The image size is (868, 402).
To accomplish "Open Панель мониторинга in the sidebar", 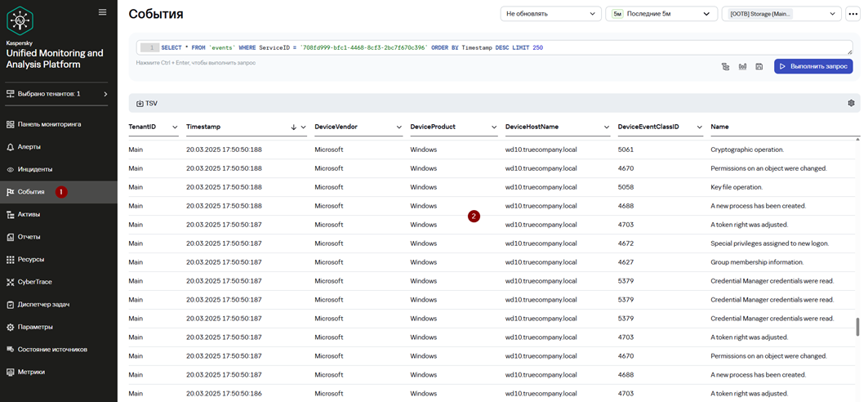I will tap(59, 124).
